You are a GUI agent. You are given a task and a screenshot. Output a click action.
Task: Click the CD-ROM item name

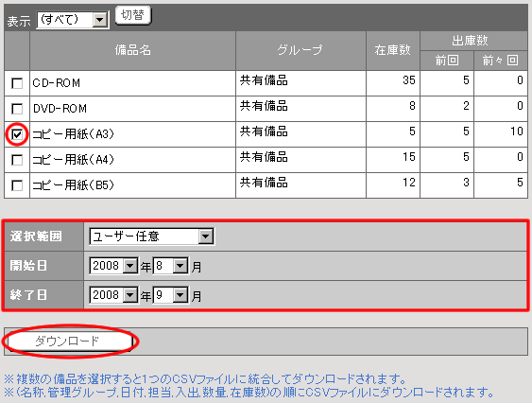click(57, 83)
